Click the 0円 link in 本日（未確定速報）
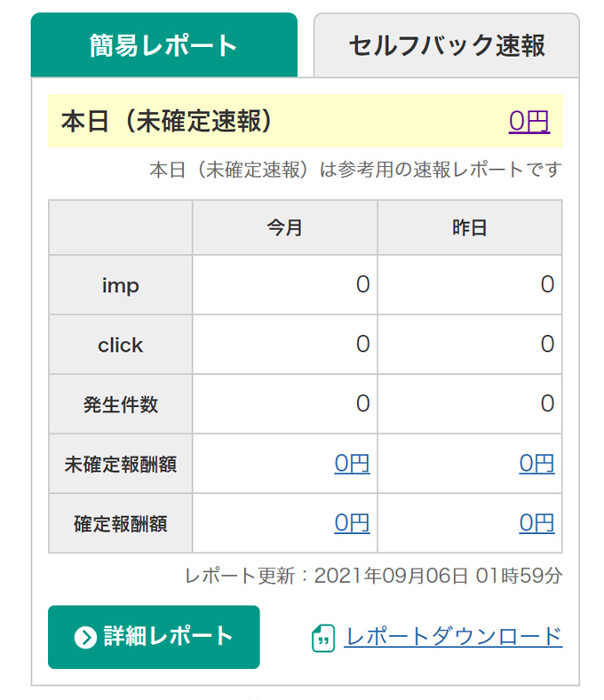The width and height of the screenshot is (604, 700). point(529,121)
